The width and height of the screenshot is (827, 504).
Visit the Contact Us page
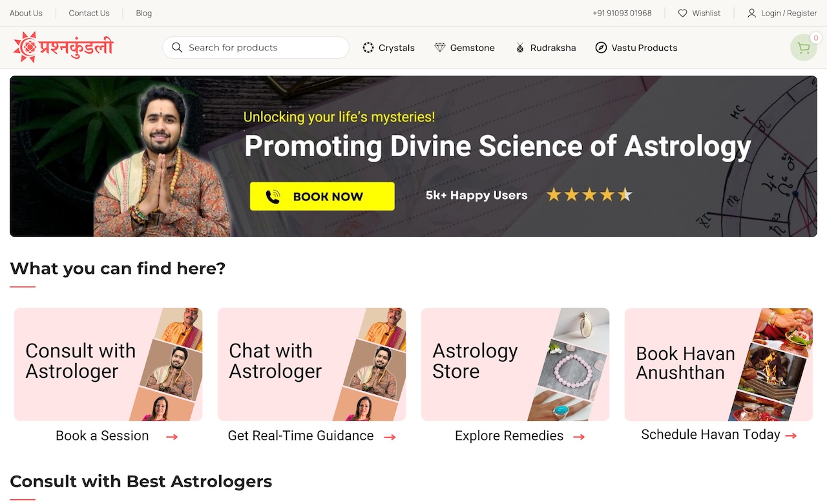(x=89, y=13)
